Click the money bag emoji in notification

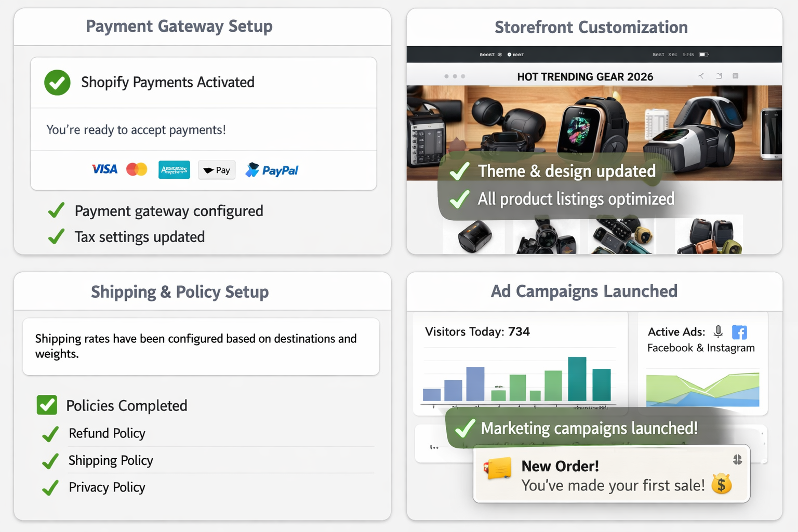pos(722,484)
